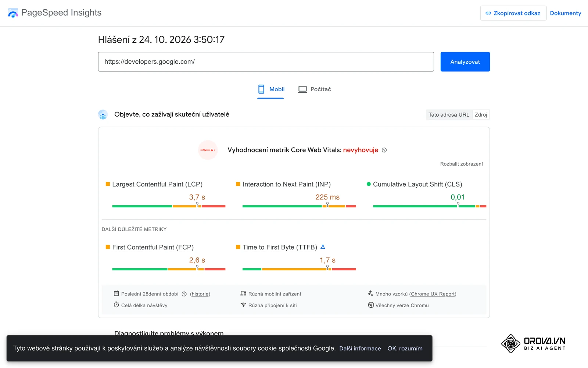Viewport: 588px width, 368px height.
Task: Click the LCP value 3,7 s
Action: pyautogui.click(x=197, y=197)
